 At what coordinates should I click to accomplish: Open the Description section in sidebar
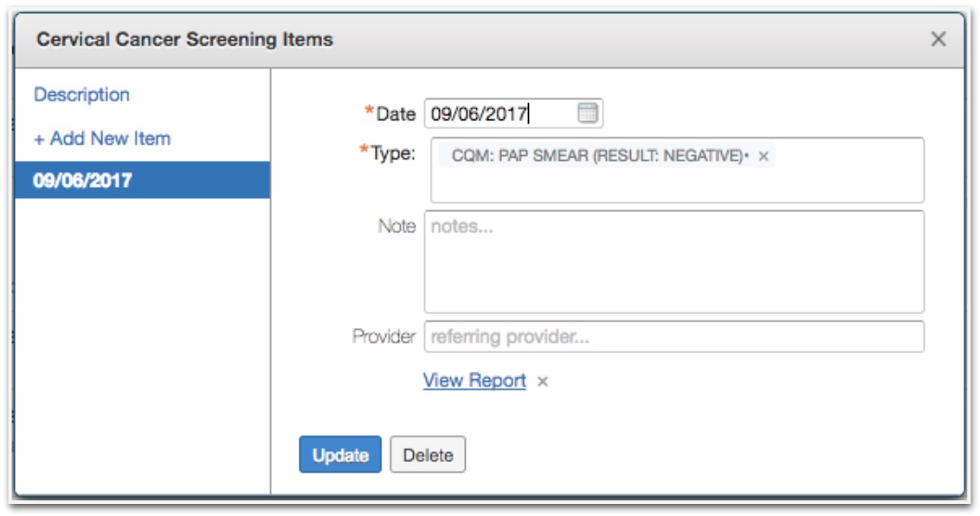tap(82, 94)
